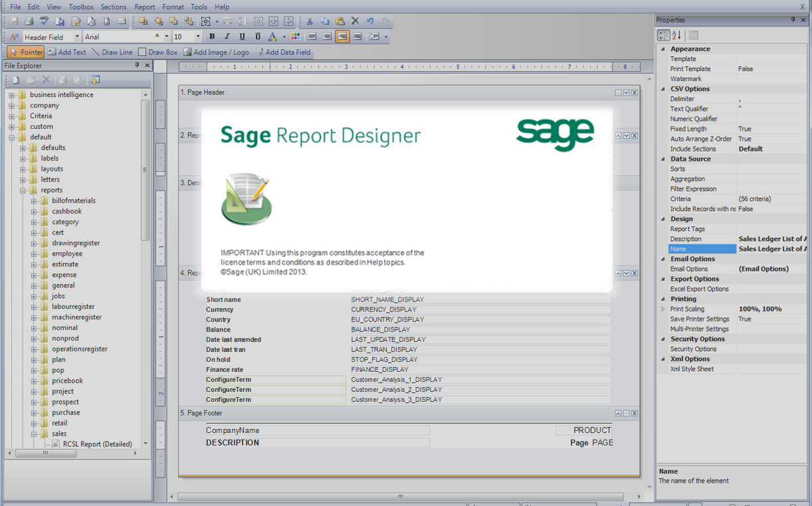Screen dimensions: 812x506
Task: Toggle Overline formatting
Action: (258, 37)
